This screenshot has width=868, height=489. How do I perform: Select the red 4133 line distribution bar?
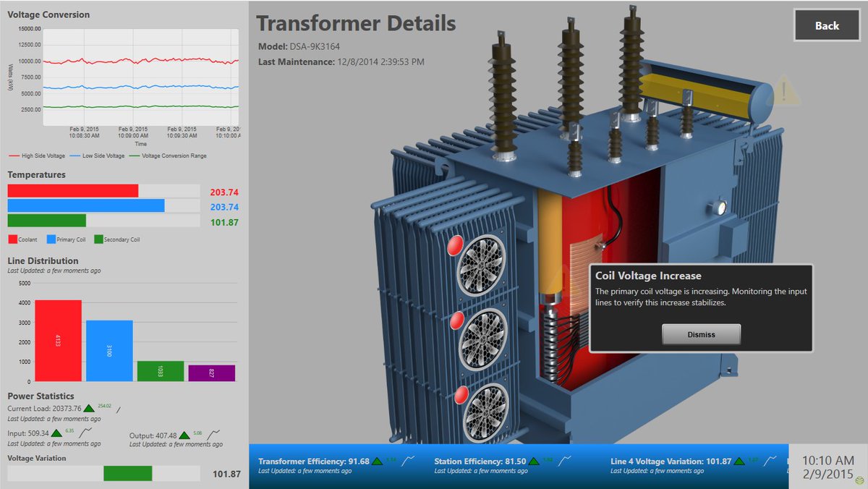(58, 341)
